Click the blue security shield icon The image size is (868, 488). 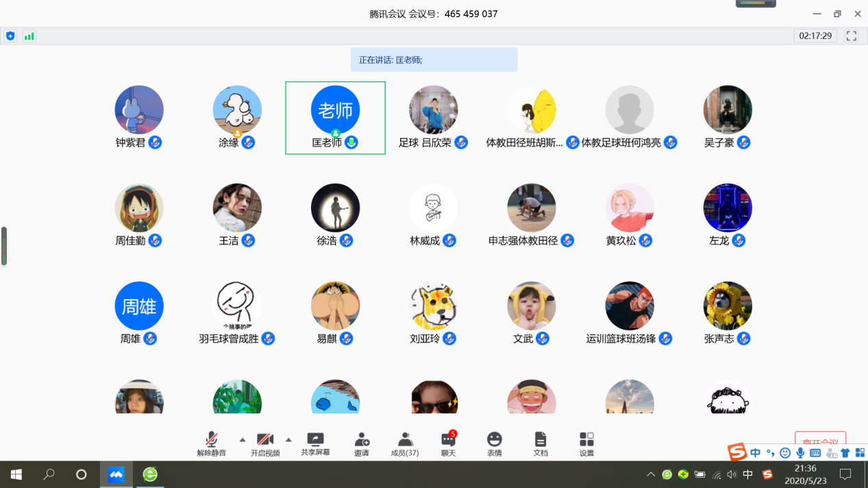tap(10, 36)
